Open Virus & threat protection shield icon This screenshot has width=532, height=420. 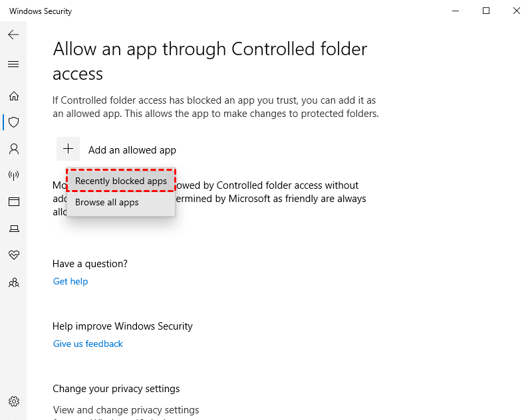tap(13, 122)
